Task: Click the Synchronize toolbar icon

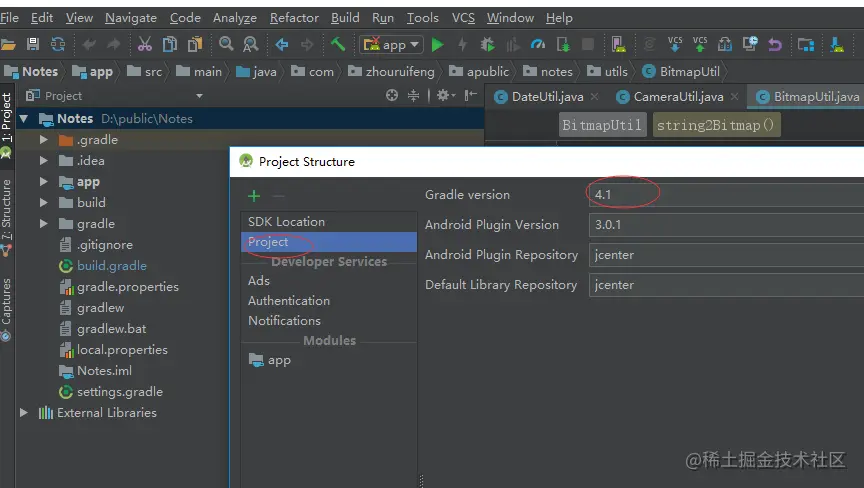Action: (x=58, y=44)
